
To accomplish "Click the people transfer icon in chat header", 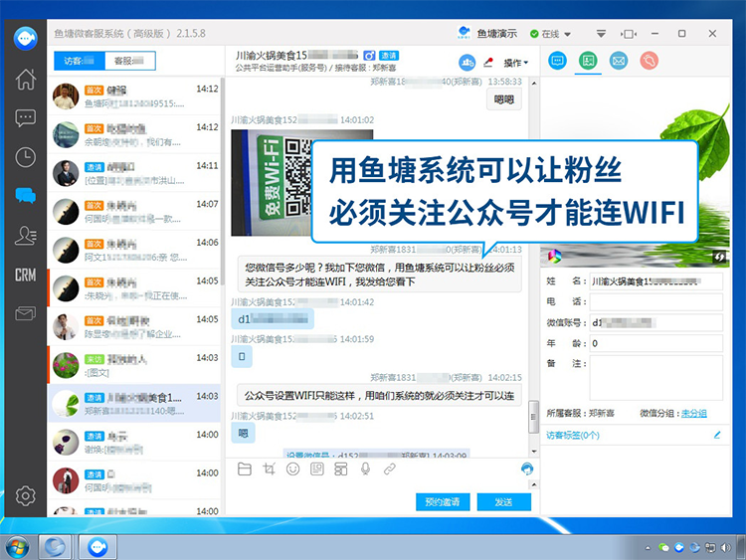I will click(467, 63).
